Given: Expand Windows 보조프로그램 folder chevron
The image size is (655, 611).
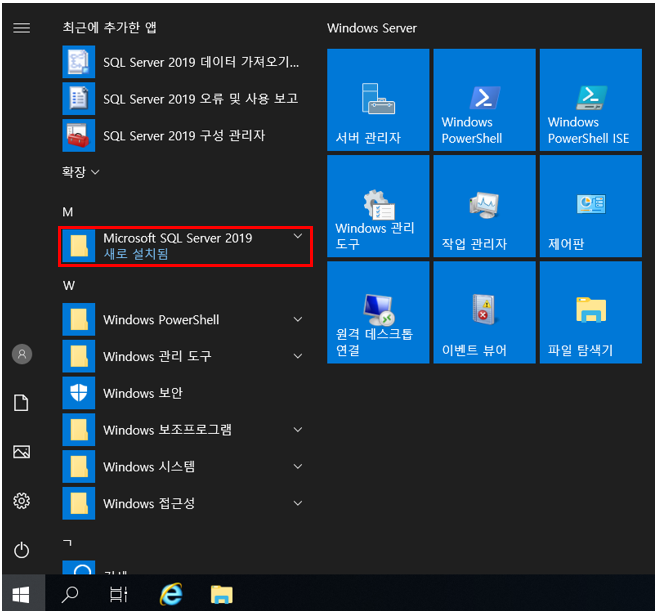Looking at the screenshot, I should pyautogui.click(x=298, y=430).
